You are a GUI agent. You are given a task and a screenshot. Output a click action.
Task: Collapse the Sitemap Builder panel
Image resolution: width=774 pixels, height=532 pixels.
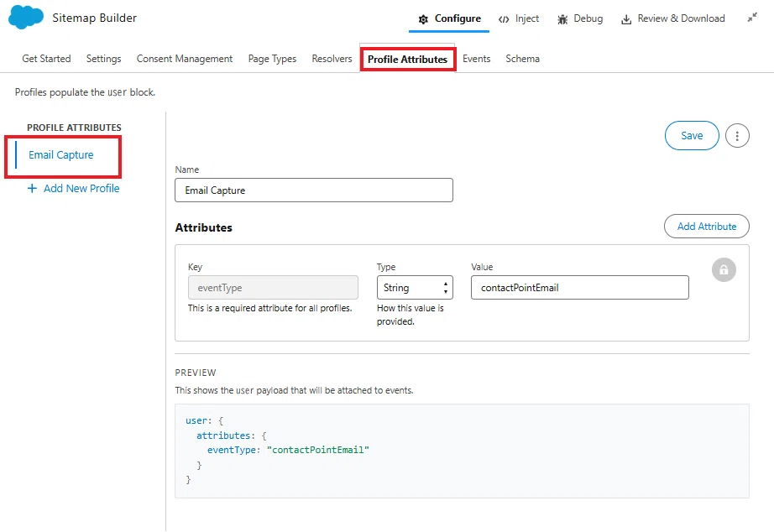(x=752, y=18)
